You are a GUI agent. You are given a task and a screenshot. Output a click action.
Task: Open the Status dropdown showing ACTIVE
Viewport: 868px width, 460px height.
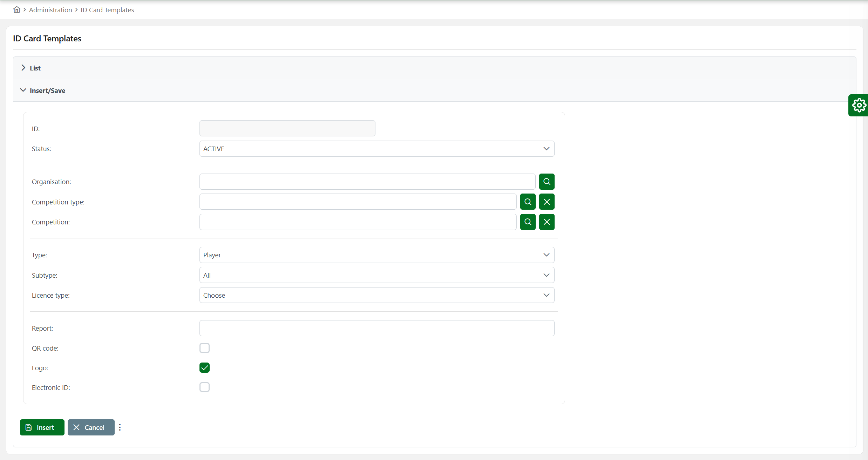pos(377,149)
